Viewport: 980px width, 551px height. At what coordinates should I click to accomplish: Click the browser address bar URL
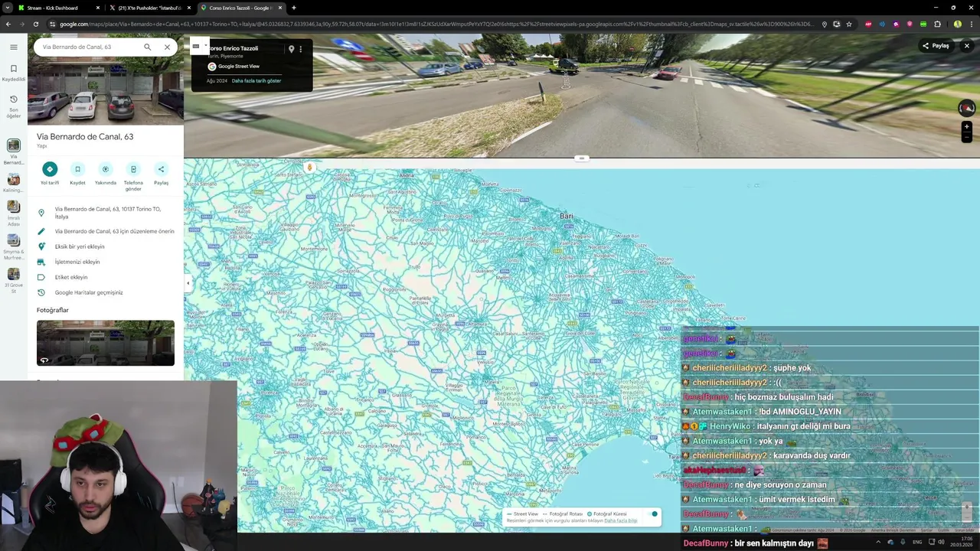[436, 24]
